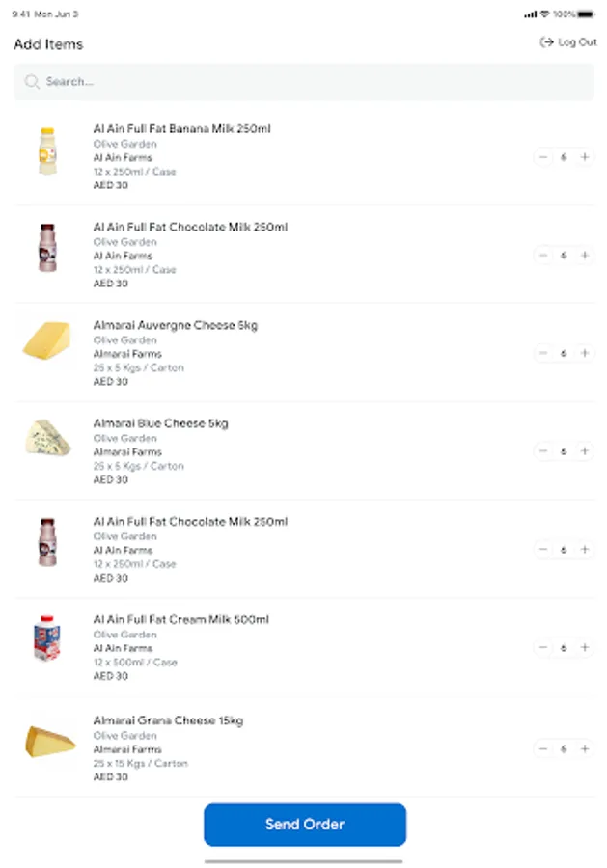The image size is (607, 868).
Task: Decrease Full Fat Cream Milk quantity
Action: (543, 648)
